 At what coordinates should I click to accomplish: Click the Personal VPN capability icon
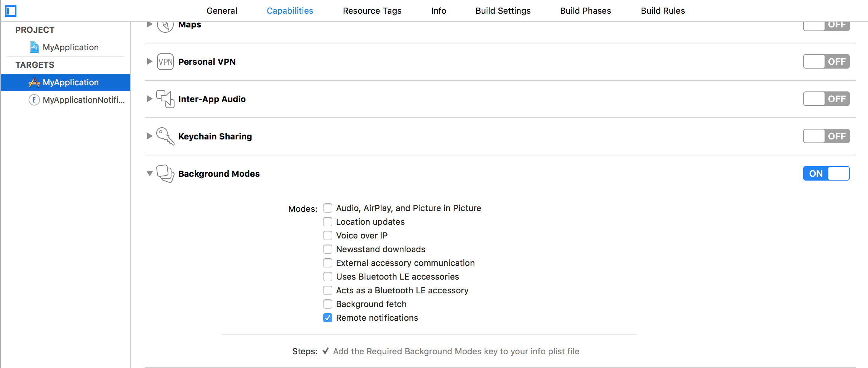pyautogui.click(x=165, y=62)
